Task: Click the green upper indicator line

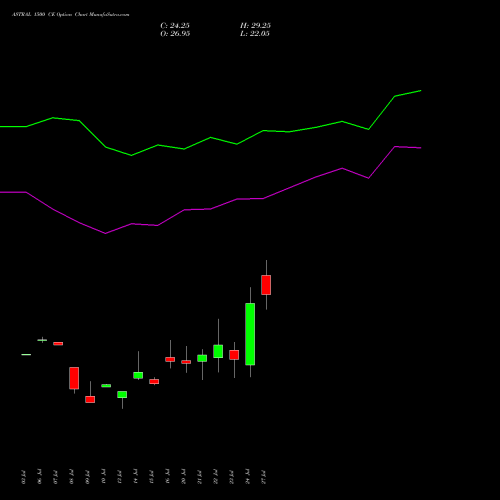Action: point(210,137)
